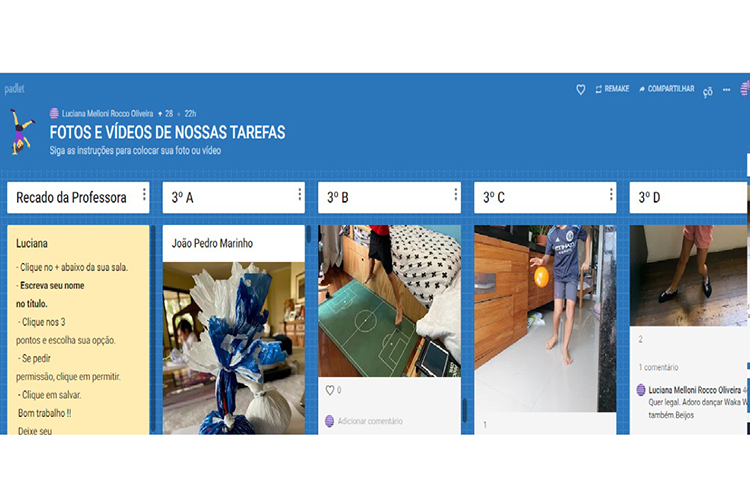Click the cartwheel figure padlet icon
Viewport: 750px width, 500px height.
pyautogui.click(x=22, y=132)
